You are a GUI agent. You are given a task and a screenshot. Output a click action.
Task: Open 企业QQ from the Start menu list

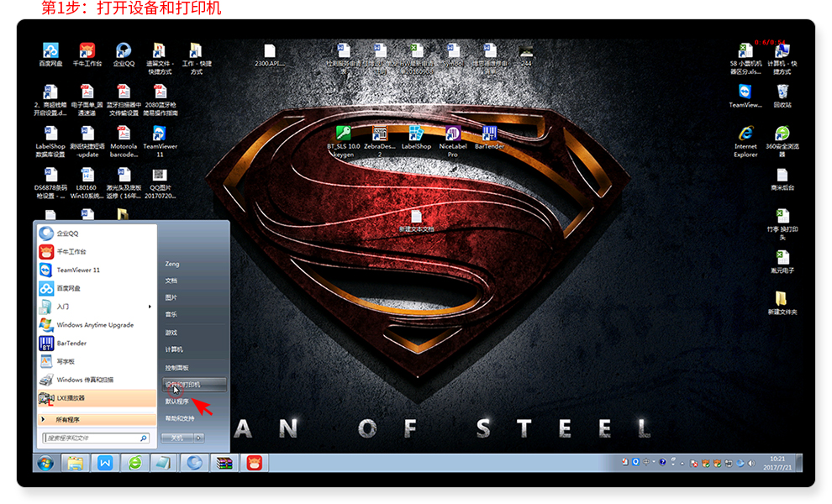97,234
